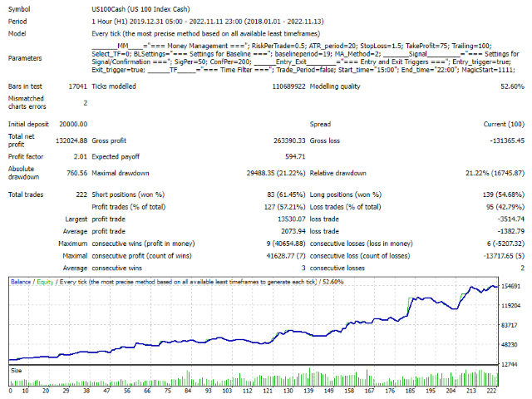Screen dimensions: 532x399
Task: Click the Profit factor value 2.01
Action: point(78,156)
